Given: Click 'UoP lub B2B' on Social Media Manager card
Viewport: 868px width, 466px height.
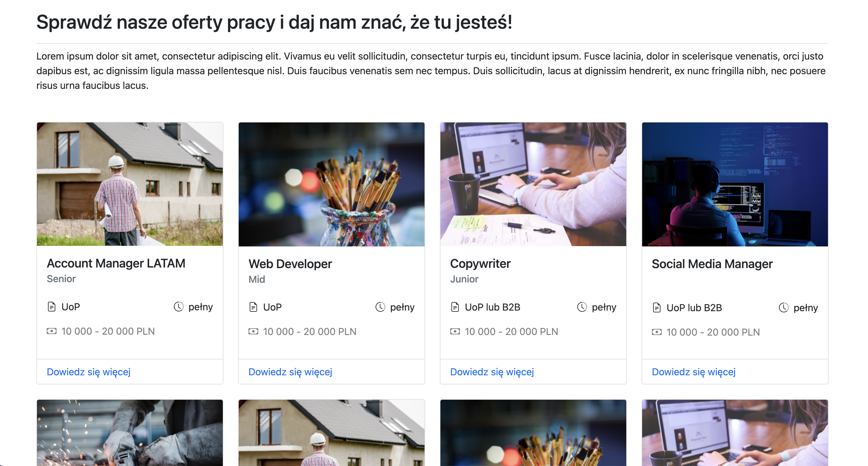Looking at the screenshot, I should click(694, 308).
